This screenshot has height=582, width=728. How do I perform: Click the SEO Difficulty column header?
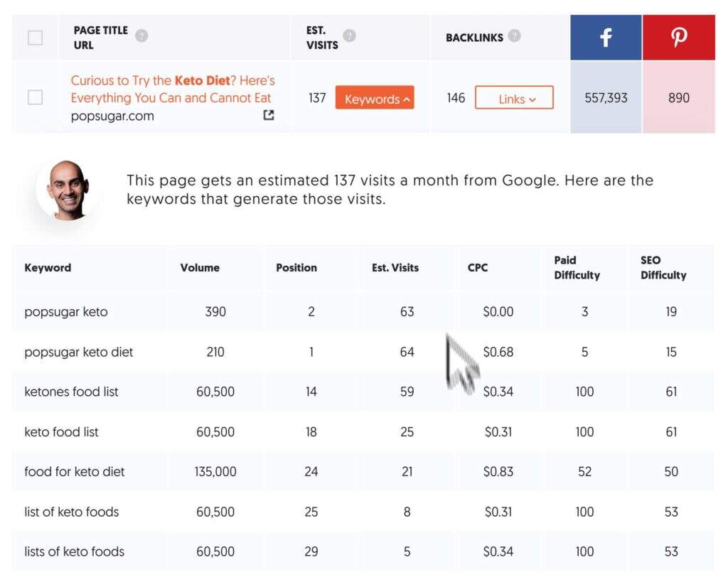click(663, 268)
